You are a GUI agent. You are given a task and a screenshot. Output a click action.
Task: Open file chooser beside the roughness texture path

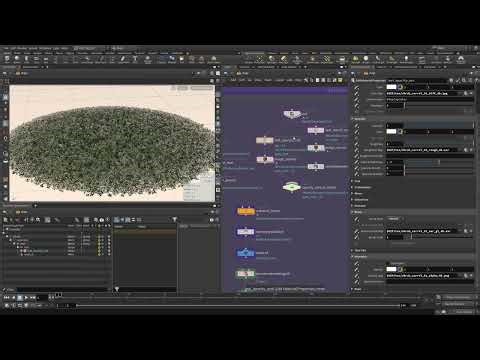[x=466, y=150]
